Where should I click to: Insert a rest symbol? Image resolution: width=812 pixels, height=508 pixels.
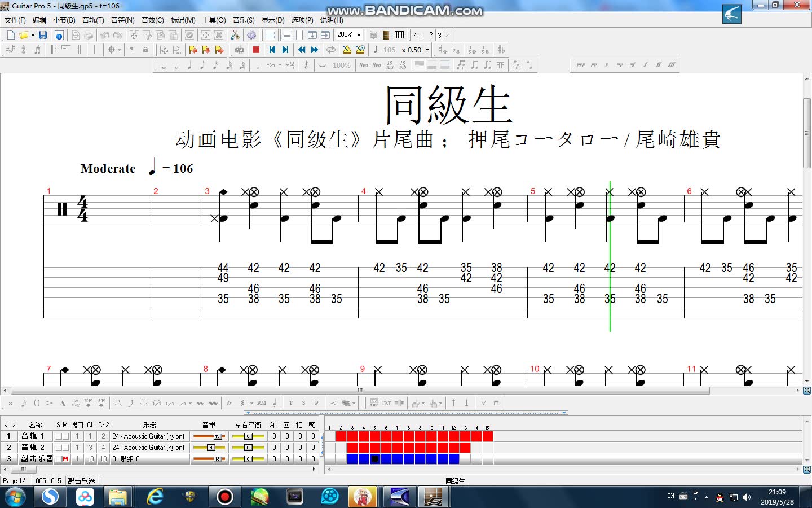(x=306, y=65)
